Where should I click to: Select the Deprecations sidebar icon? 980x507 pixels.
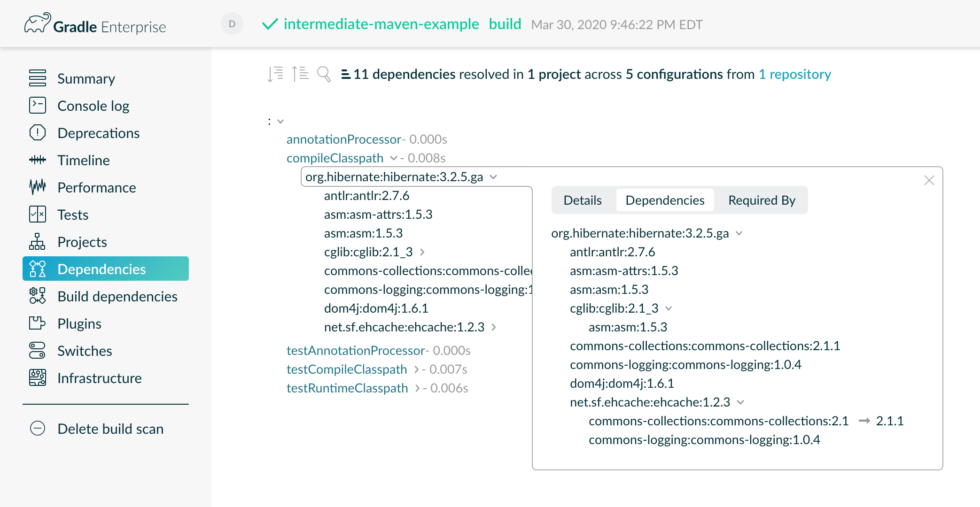38,133
